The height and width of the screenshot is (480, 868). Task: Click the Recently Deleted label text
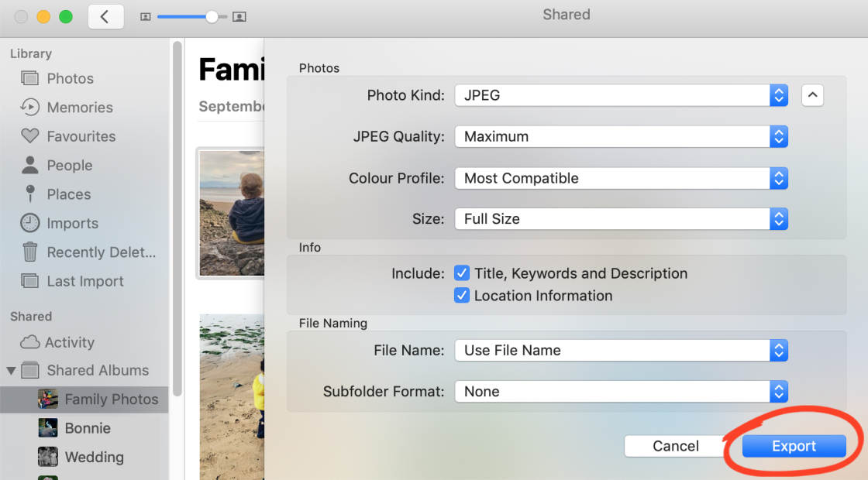pyautogui.click(x=102, y=252)
